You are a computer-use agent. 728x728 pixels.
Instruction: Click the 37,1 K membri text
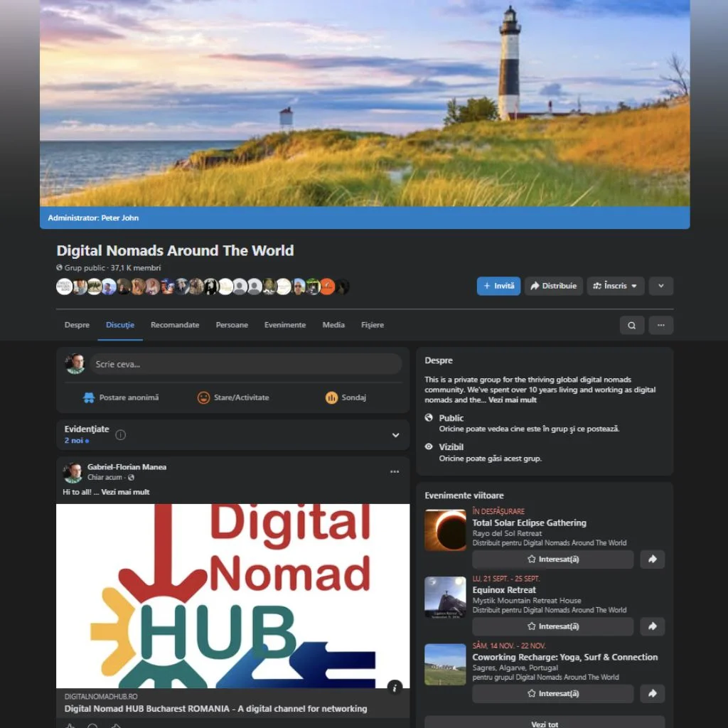pos(136,268)
